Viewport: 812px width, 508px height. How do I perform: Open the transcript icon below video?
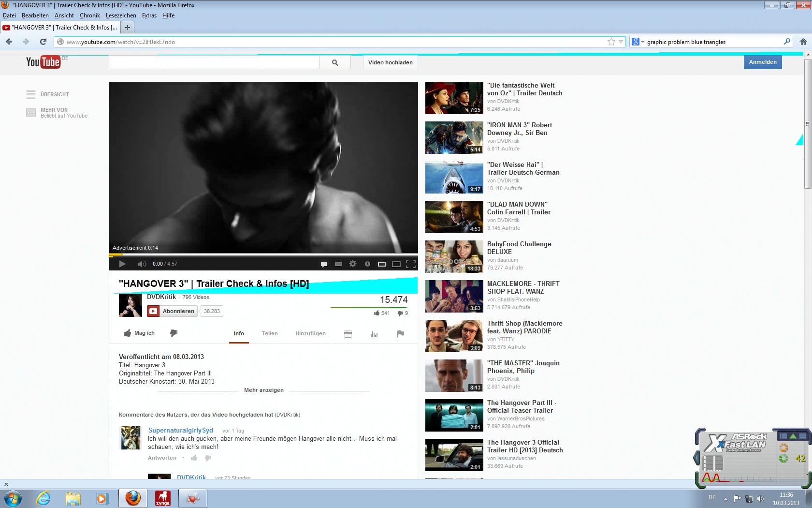pos(348,334)
